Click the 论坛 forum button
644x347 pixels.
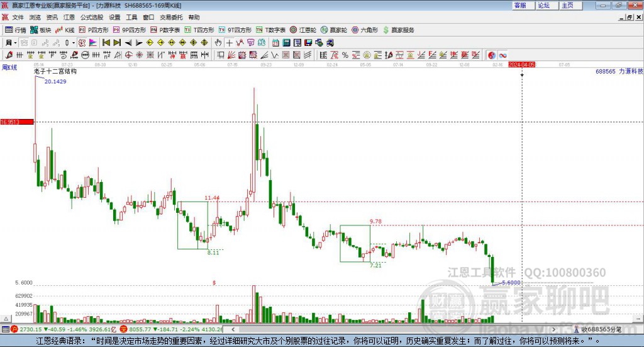pos(547,5)
